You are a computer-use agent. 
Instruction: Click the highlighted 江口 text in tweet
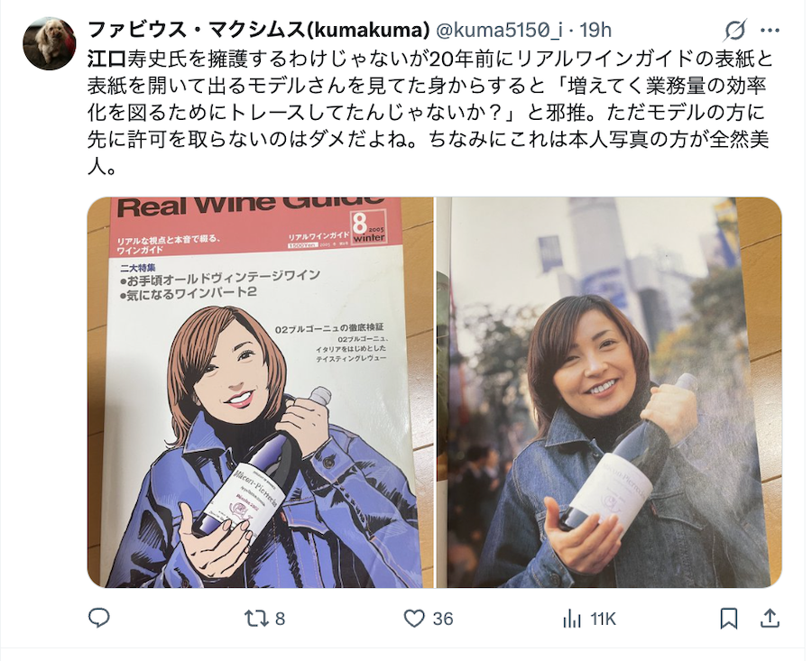click(x=106, y=59)
